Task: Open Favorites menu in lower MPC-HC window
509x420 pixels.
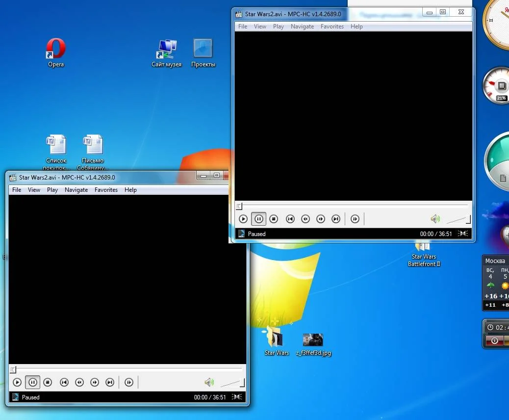Action: [106, 190]
